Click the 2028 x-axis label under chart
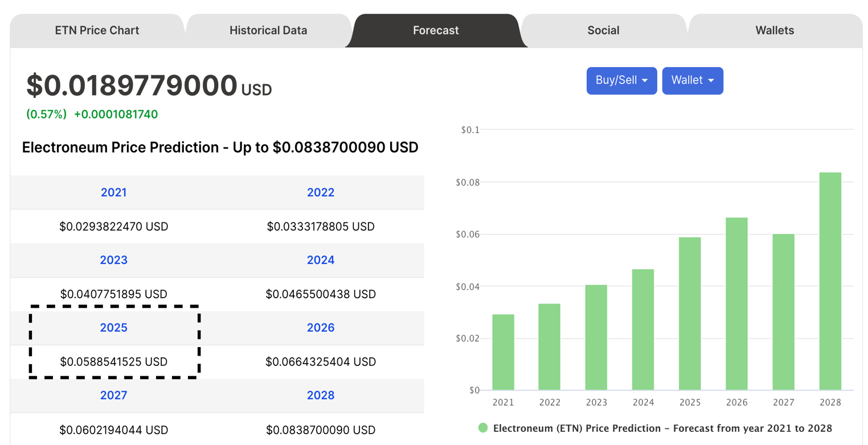Viewport: 868px width, 445px height. [830, 402]
